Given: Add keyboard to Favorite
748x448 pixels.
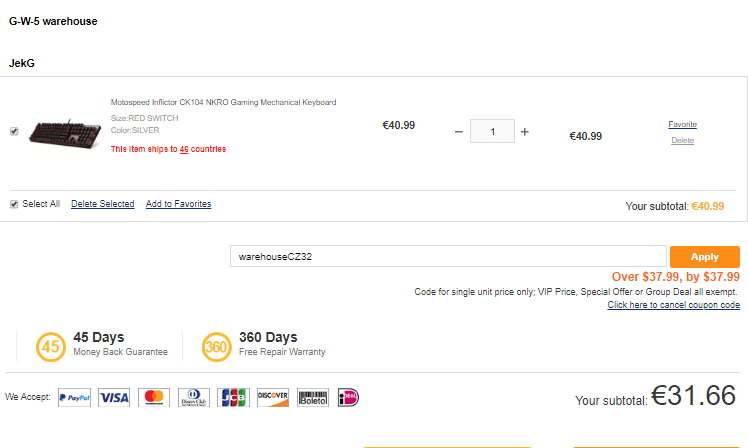Looking at the screenshot, I should (682, 124).
